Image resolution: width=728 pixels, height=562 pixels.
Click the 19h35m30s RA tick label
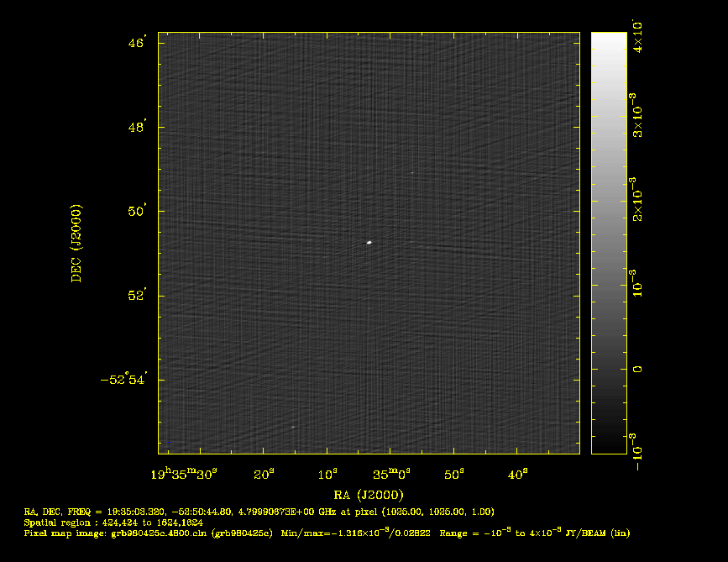click(x=185, y=475)
